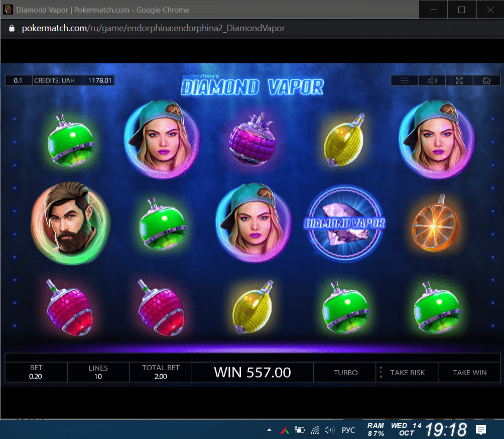
Task: Click the bearded man symbol
Action: (x=70, y=223)
